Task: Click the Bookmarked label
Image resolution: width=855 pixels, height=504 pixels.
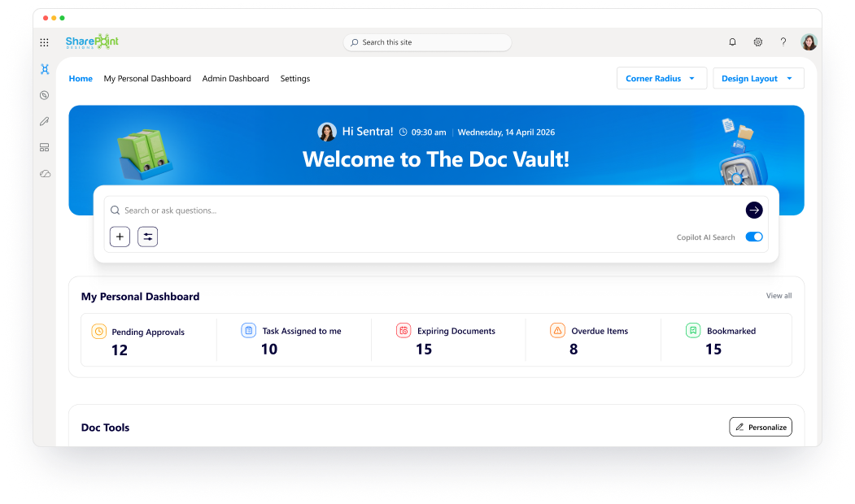Action: point(731,331)
